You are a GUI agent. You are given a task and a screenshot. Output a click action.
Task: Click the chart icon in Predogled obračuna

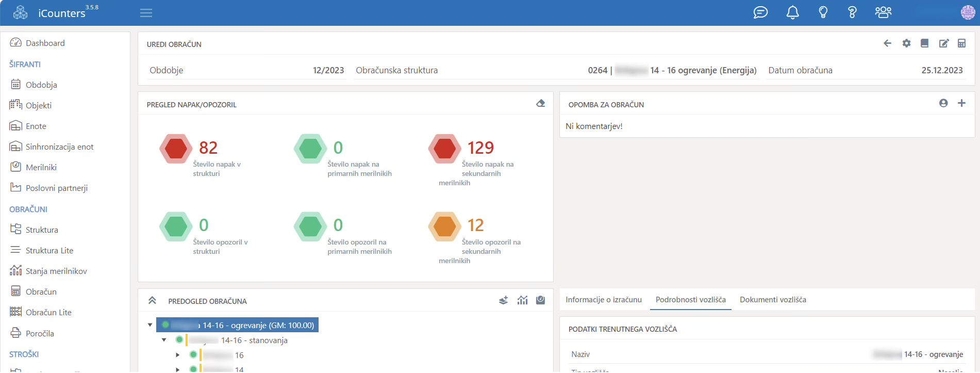[522, 300]
